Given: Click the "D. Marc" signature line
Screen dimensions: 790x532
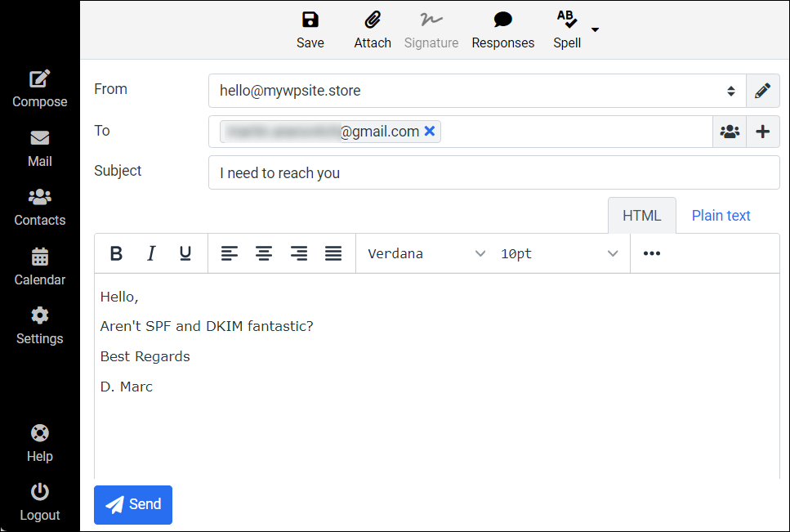Looking at the screenshot, I should pyautogui.click(x=127, y=387).
